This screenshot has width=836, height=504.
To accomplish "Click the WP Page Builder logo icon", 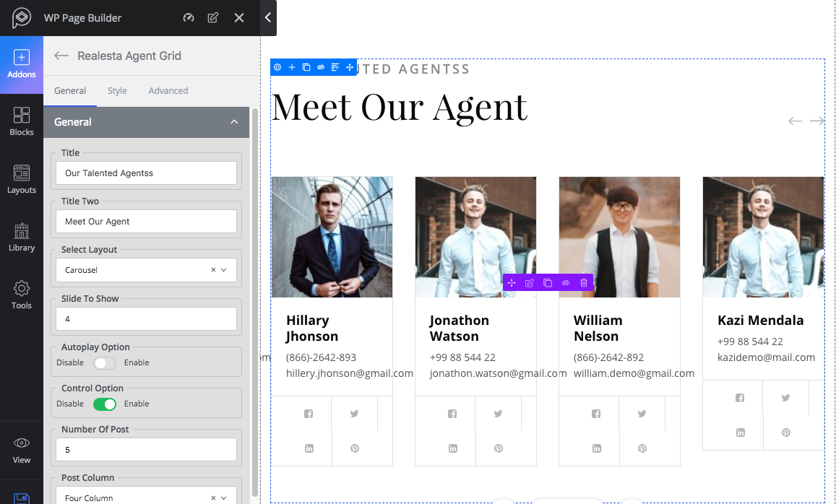I will click(x=22, y=17).
